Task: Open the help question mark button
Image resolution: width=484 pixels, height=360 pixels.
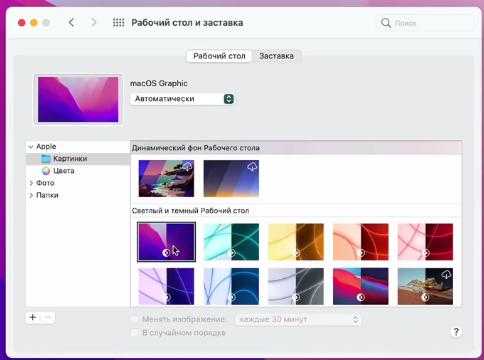Action: pyautogui.click(x=456, y=332)
